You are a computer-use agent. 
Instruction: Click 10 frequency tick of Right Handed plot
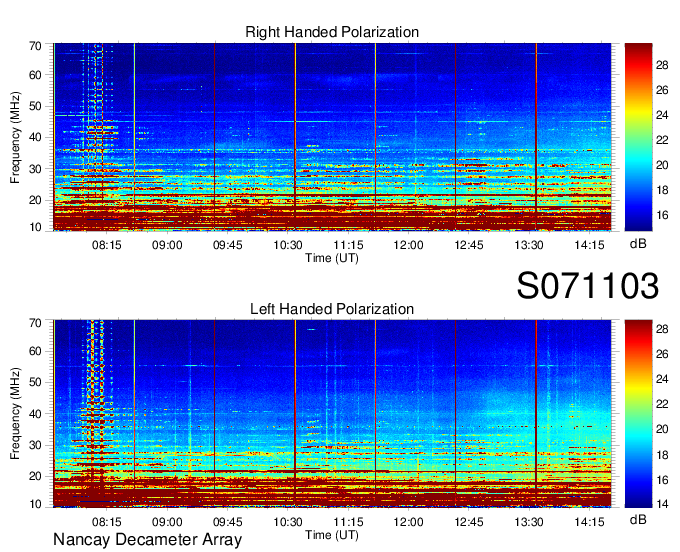(35, 227)
